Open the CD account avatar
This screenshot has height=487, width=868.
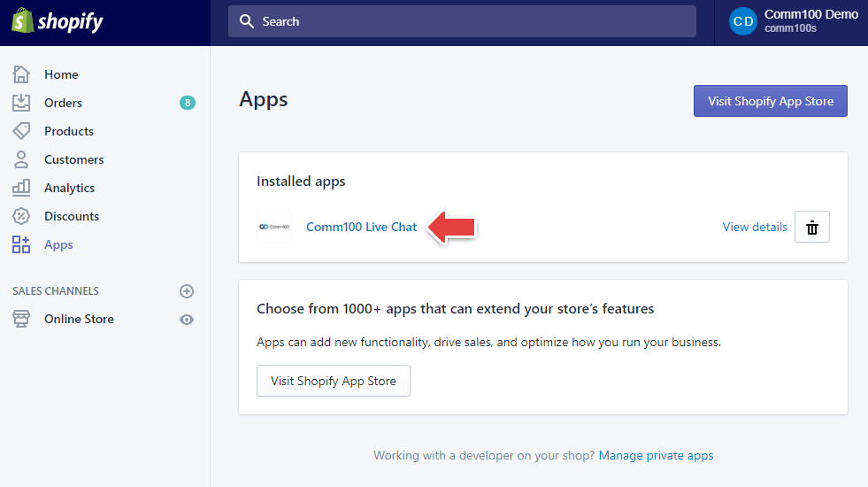743,21
